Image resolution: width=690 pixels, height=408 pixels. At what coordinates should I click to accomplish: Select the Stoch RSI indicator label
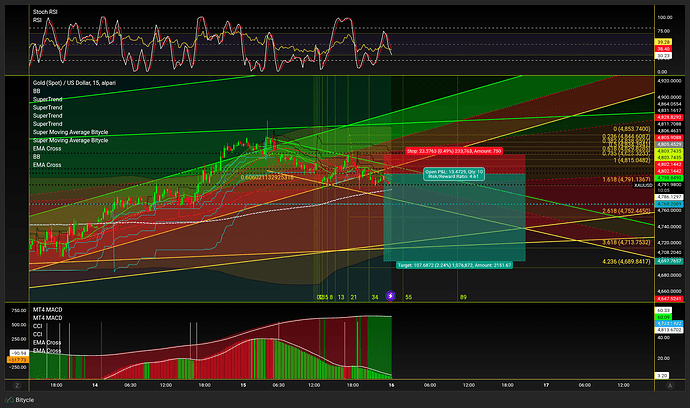click(x=45, y=12)
